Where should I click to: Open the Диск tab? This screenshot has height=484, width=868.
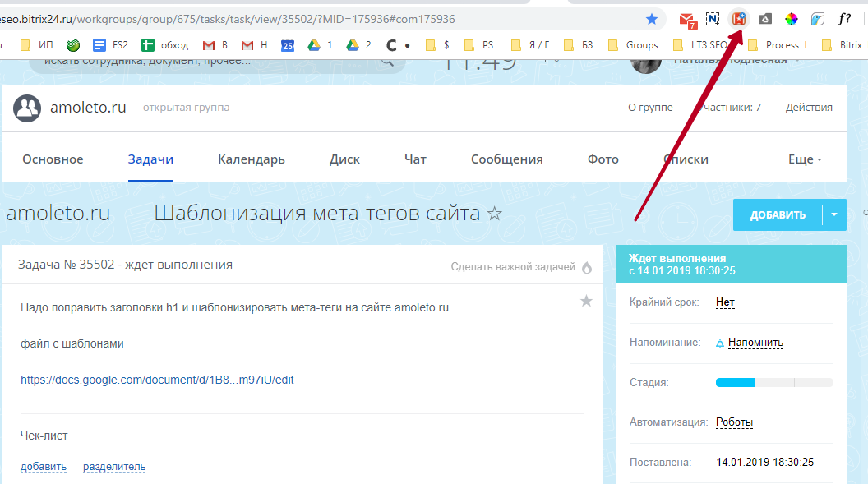[344, 159]
